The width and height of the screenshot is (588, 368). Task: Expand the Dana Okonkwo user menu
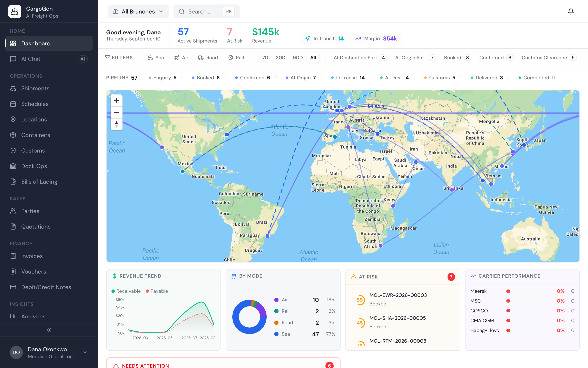coord(49,352)
